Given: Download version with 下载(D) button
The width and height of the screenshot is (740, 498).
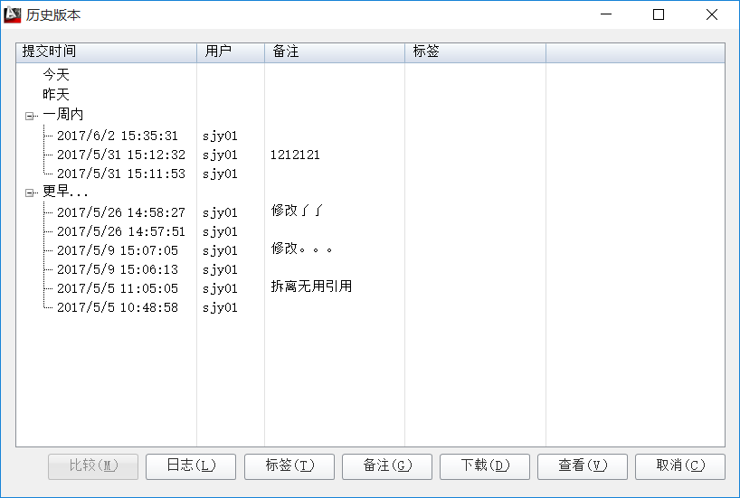Looking at the screenshot, I should 485,466.
